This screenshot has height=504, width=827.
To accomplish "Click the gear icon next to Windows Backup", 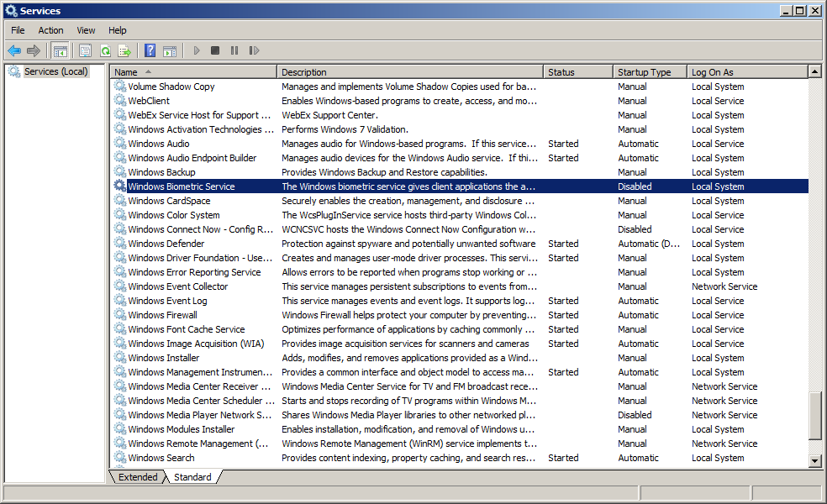I will [x=120, y=172].
